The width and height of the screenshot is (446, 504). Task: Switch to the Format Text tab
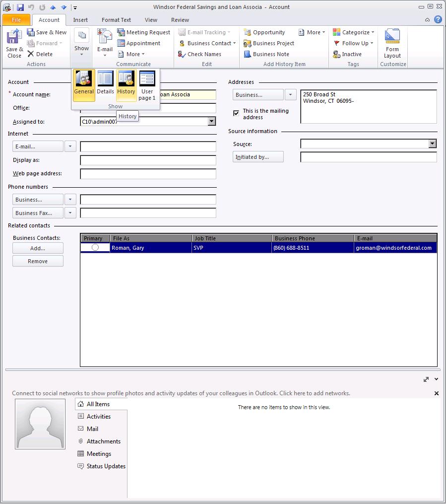[116, 20]
